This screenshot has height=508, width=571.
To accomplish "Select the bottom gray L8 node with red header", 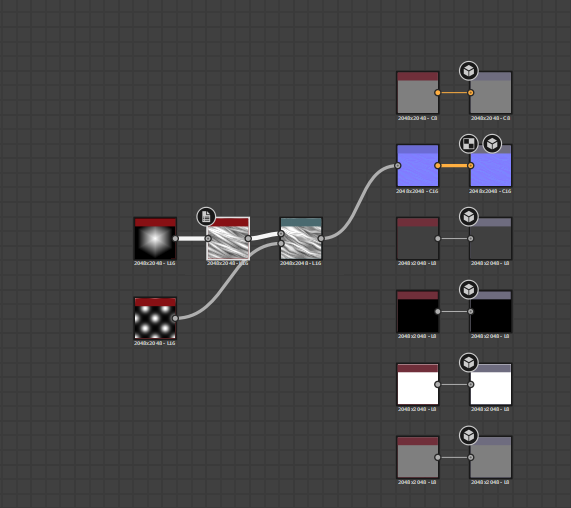I will coord(418,457).
